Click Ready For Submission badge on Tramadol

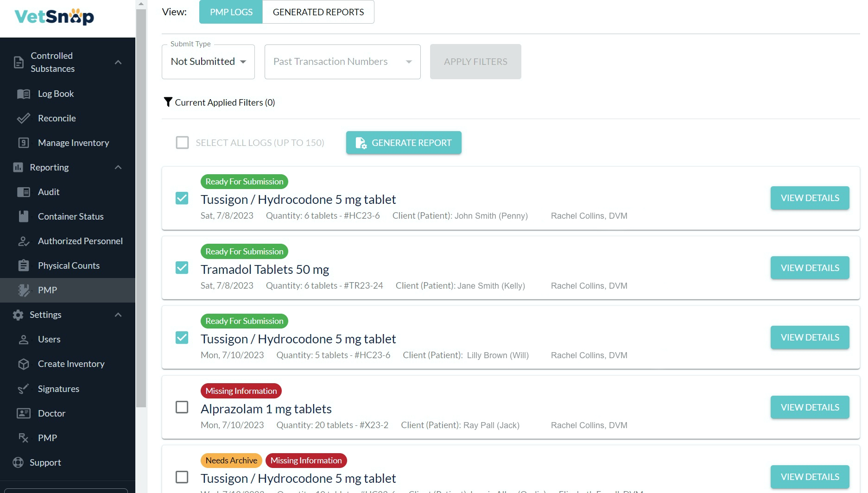coord(244,252)
